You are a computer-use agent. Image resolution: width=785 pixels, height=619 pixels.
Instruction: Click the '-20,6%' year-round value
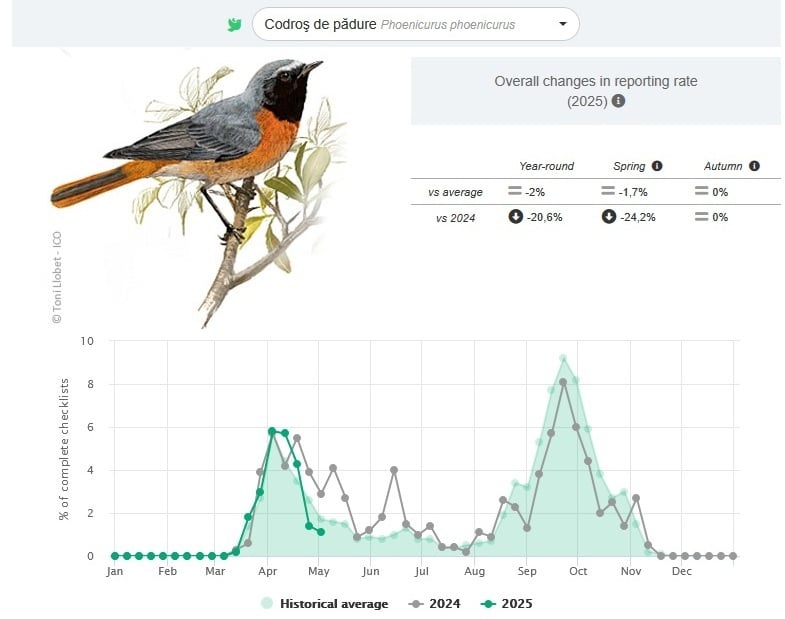(x=545, y=217)
